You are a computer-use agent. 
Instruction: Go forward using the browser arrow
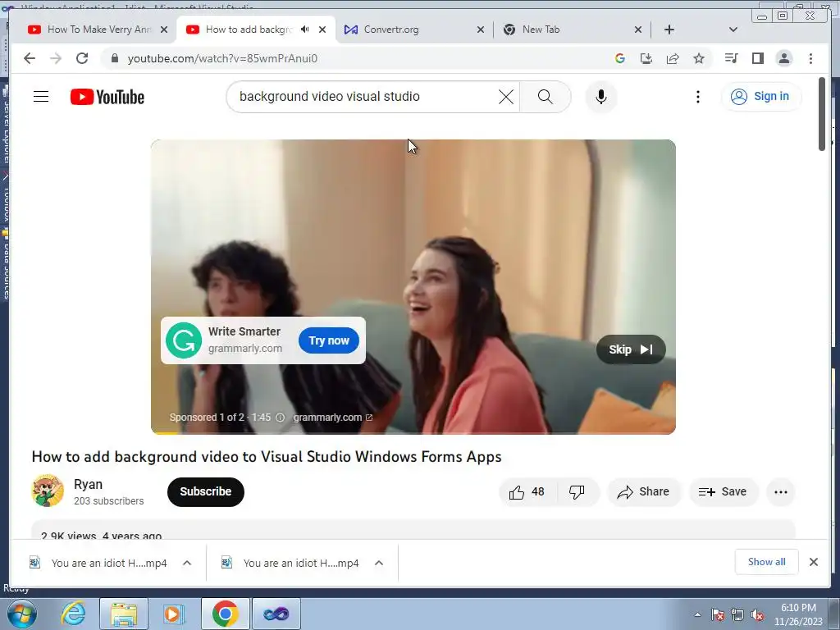(x=56, y=58)
